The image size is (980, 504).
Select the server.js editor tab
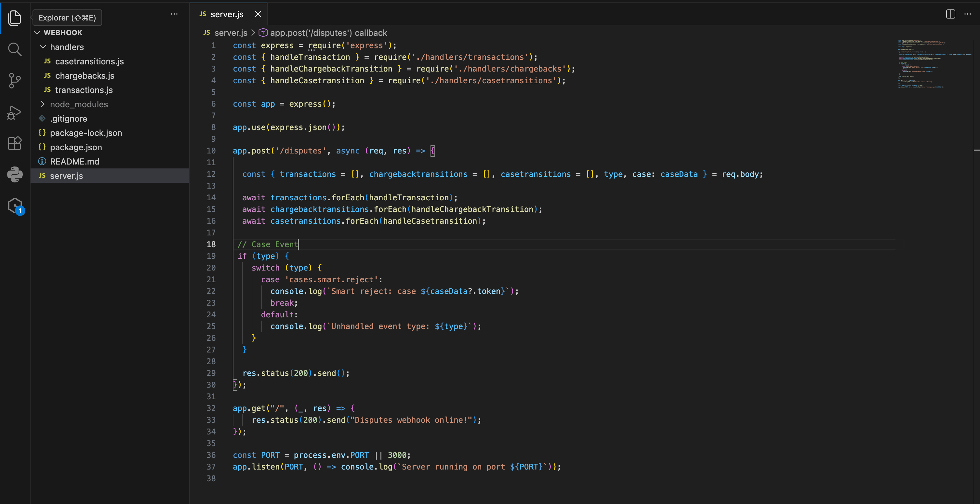(228, 14)
